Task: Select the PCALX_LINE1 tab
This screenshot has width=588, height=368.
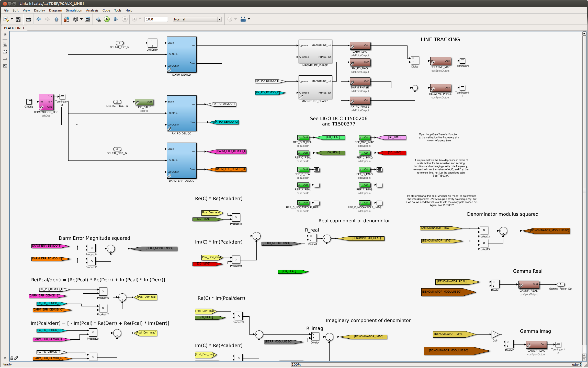Action: click(x=14, y=28)
